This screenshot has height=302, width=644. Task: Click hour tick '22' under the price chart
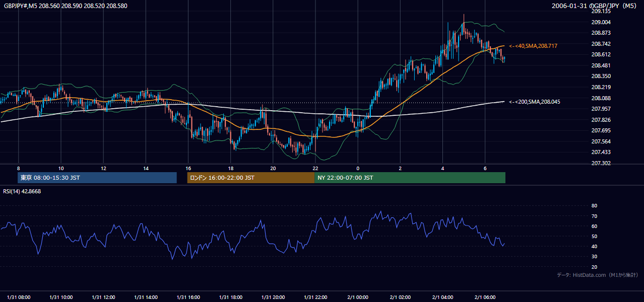coord(315,168)
